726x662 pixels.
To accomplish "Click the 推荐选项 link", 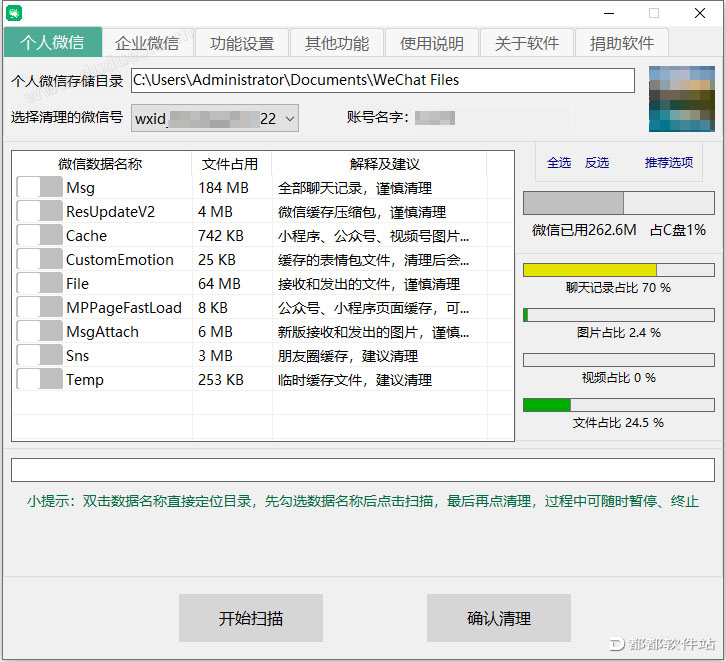I will 669,162.
